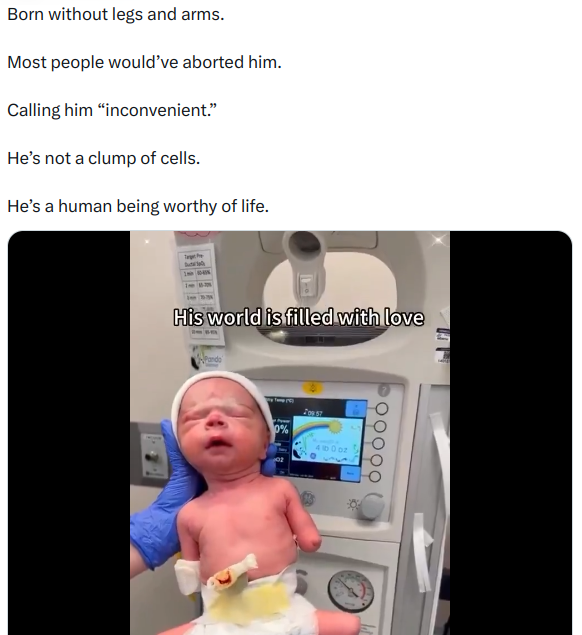The height and width of the screenshot is (635, 582).
Task: Click the black bar left of video
Action: (69, 433)
